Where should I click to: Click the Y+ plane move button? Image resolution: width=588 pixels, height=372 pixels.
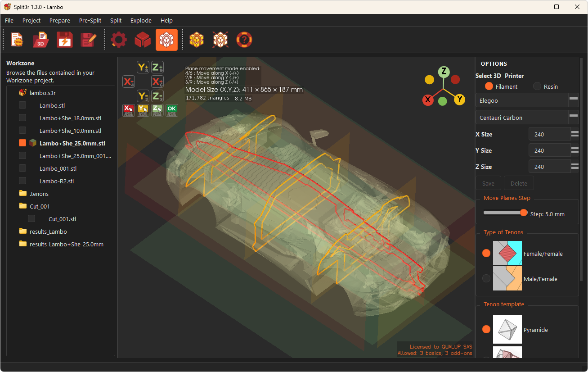point(143,68)
